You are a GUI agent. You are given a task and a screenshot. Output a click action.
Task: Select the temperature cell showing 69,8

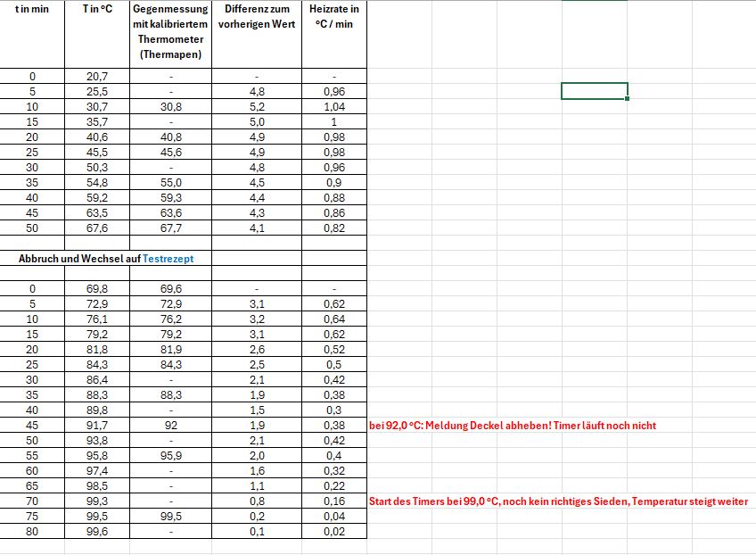(98, 289)
